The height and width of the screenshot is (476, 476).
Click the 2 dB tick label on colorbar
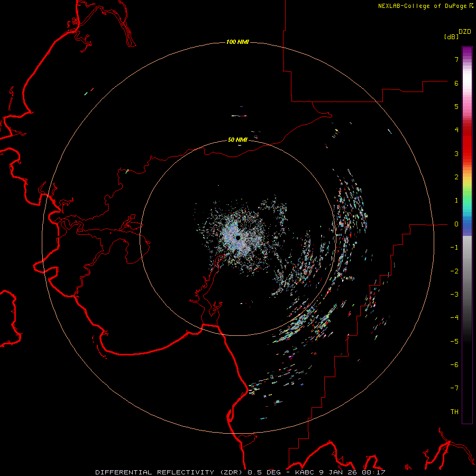[x=456, y=177]
